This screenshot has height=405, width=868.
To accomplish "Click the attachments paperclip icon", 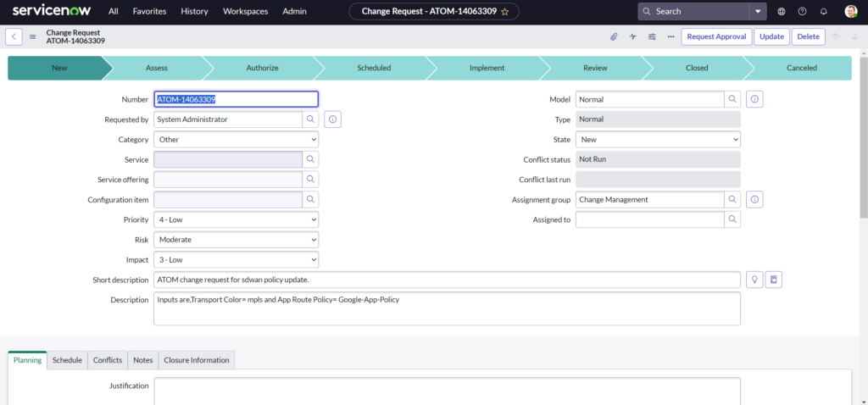I will pyautogui.click(x=614, y=37).
